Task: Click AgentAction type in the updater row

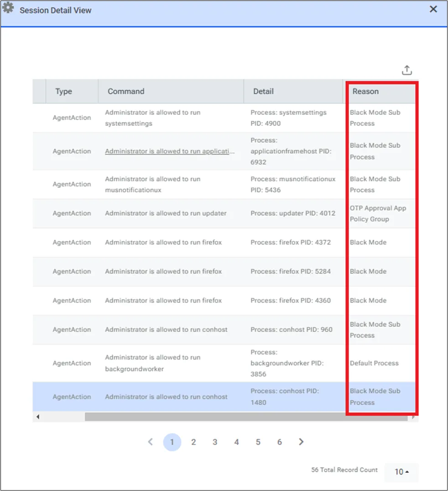Action: [x=72, y=213]
